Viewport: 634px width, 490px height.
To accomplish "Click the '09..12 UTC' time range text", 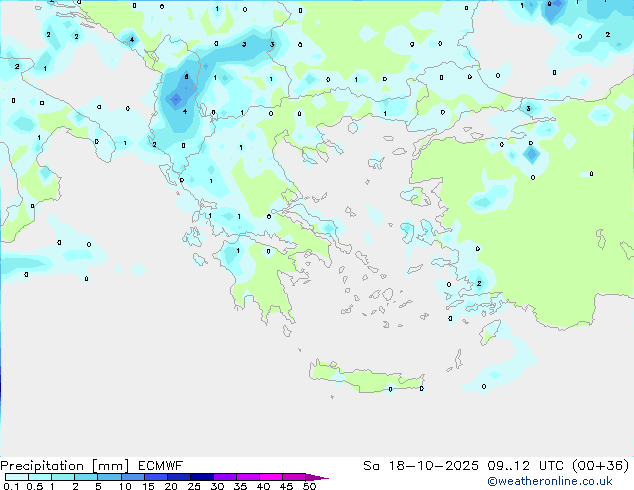I will tap(525, 466).
